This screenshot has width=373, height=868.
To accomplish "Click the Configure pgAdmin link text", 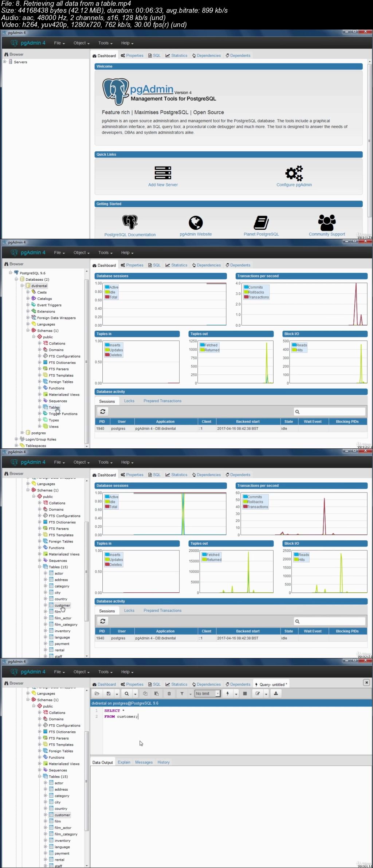I will coord(294,185).
